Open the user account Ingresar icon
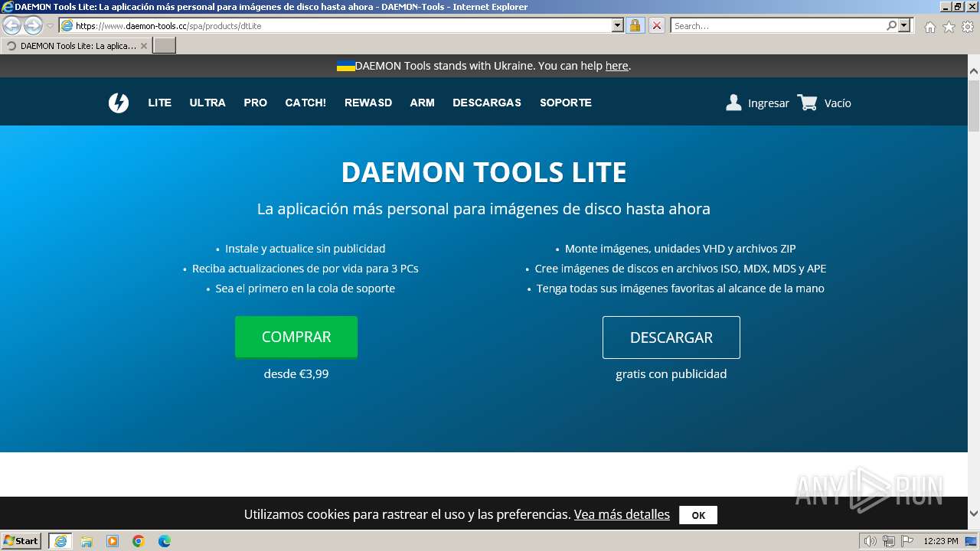This screenshot has height=551, width=980. [x=733, y=103]
